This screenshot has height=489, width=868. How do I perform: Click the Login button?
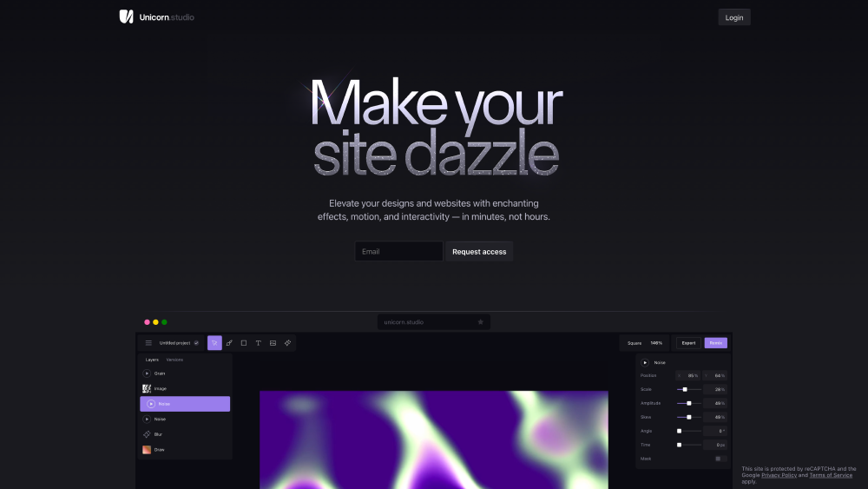734,17
